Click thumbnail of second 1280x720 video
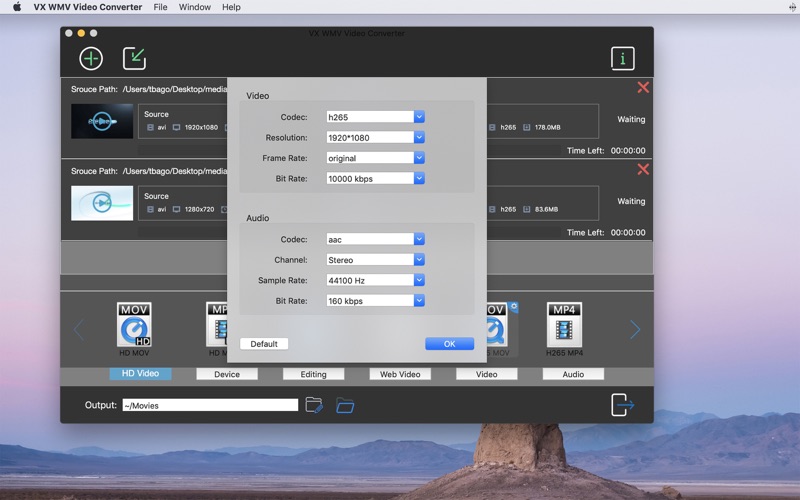800x500 pixels. [x=102, y=203]
